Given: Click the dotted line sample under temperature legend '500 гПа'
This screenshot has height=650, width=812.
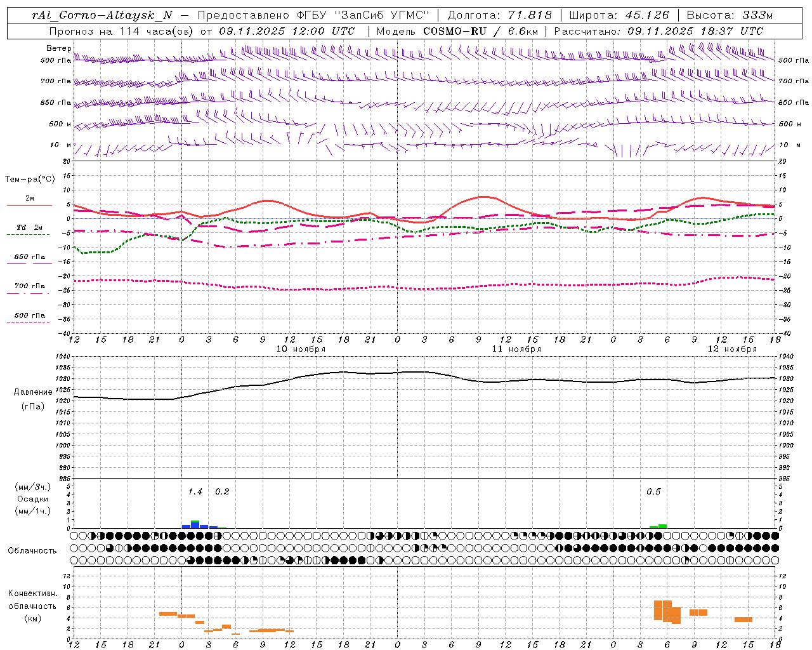Looking at the screenshot, I should [29, 322].
